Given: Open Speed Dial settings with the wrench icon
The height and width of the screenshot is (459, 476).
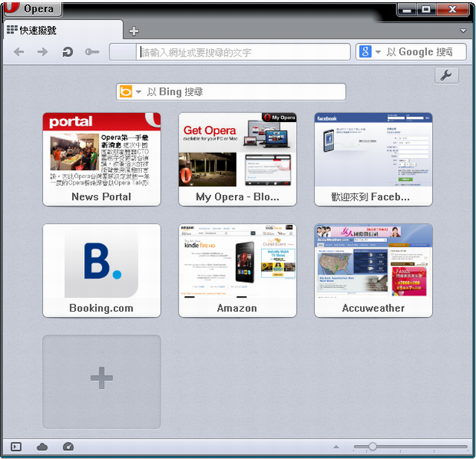Looking at the screenshot, I should [x=446, y=75].
